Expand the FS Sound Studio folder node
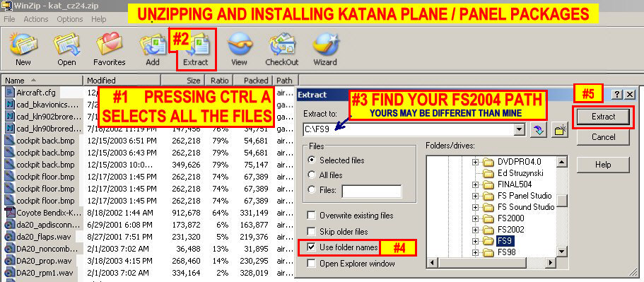Image resolution: width=644 pixels, height=282 pixels. [x=476, y=207]
